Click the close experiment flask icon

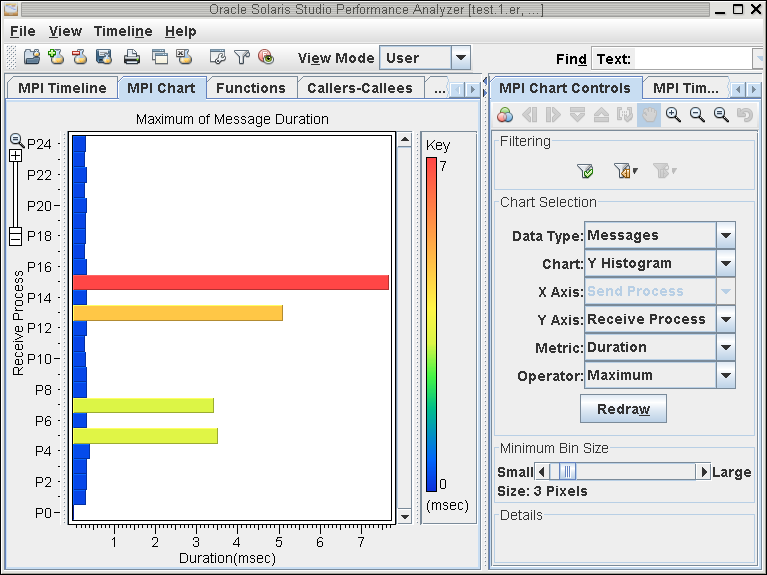tap(184, 57)
